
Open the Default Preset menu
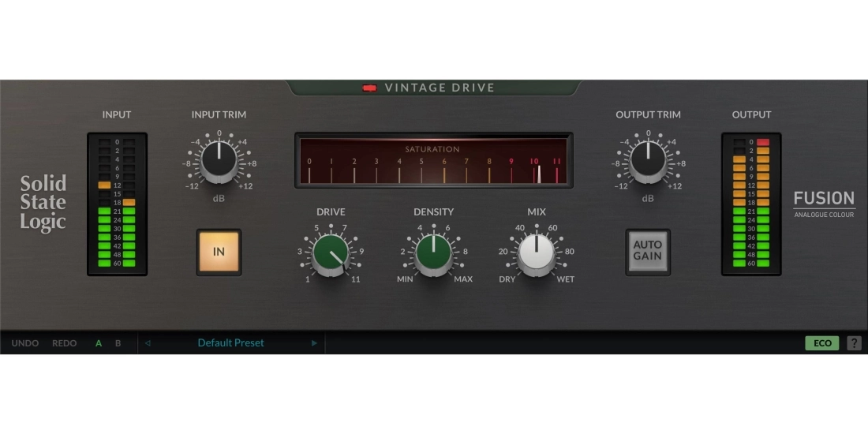tap(231, 342)
